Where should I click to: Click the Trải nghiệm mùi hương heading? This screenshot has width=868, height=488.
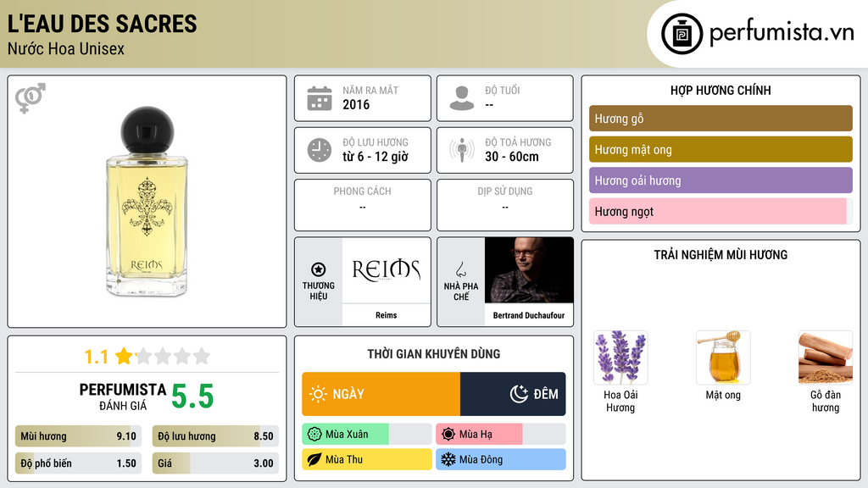721,254
